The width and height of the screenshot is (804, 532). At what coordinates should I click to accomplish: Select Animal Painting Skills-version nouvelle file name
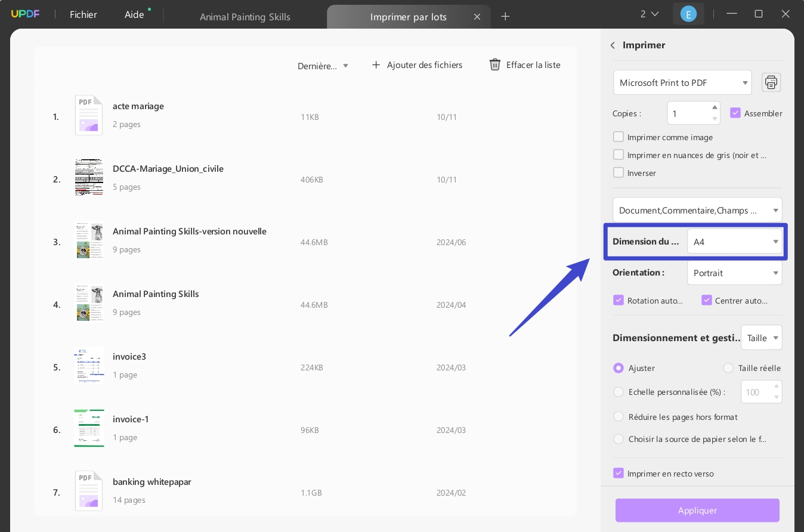pyautogui.click(x=190, y=231)
